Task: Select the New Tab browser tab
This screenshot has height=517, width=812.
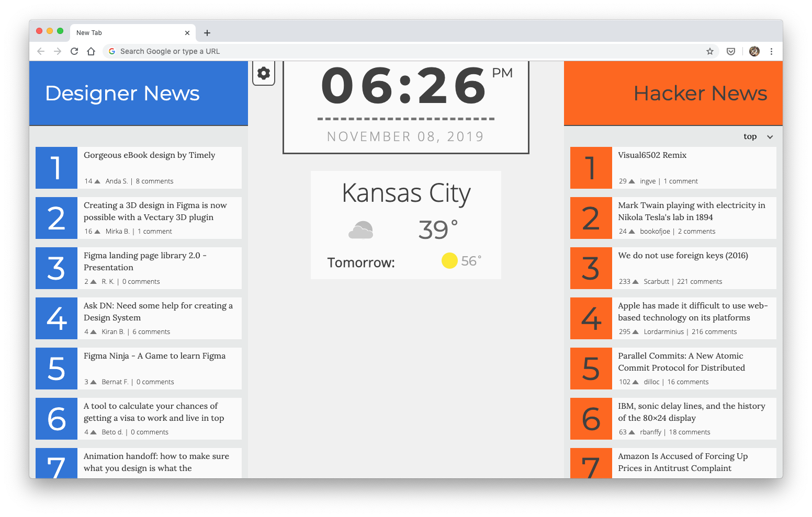Action: [x=133, y=33]
